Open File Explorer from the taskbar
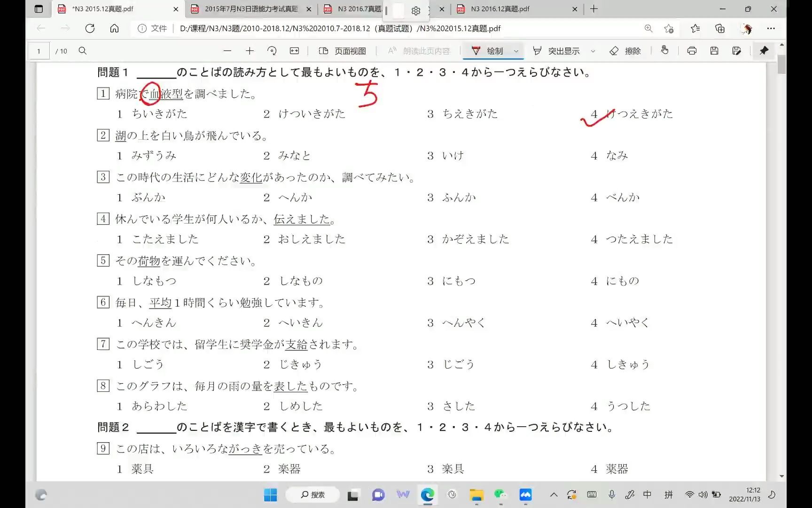The width and height of the screenshot is (812, 508). coord(476,495)
